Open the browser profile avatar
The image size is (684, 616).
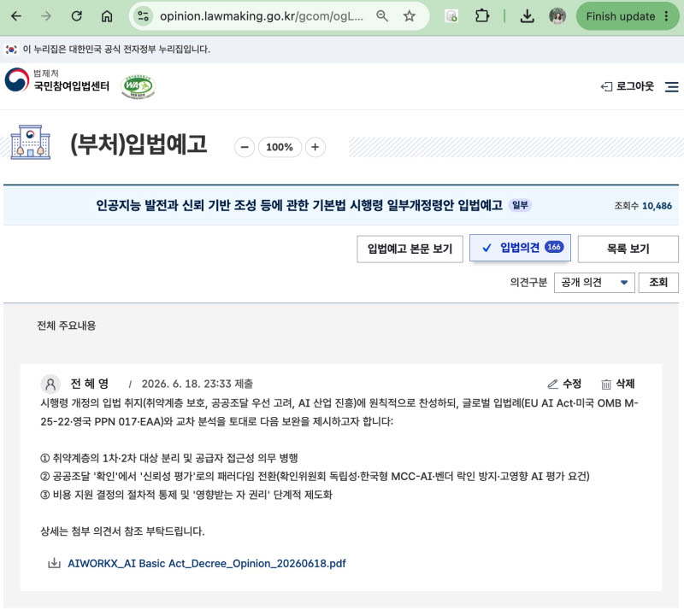557,16
